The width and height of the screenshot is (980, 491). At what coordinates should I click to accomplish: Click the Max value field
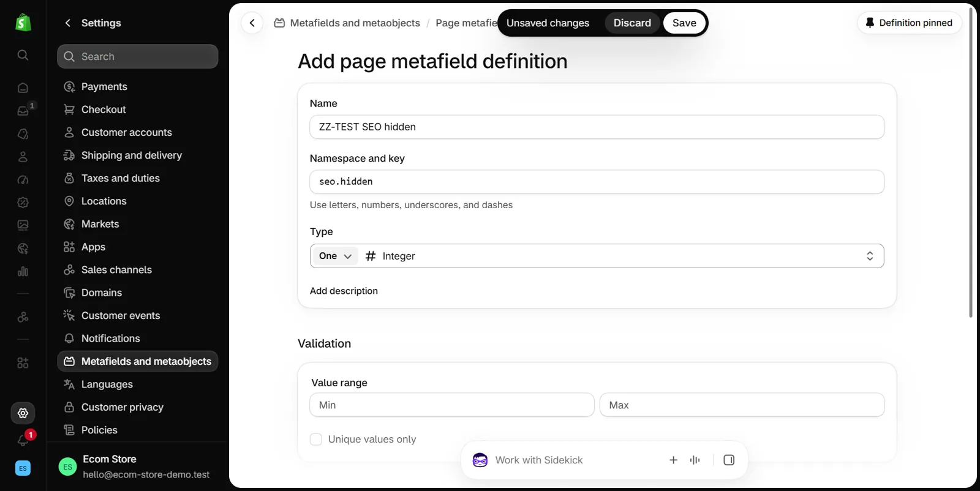742,405
